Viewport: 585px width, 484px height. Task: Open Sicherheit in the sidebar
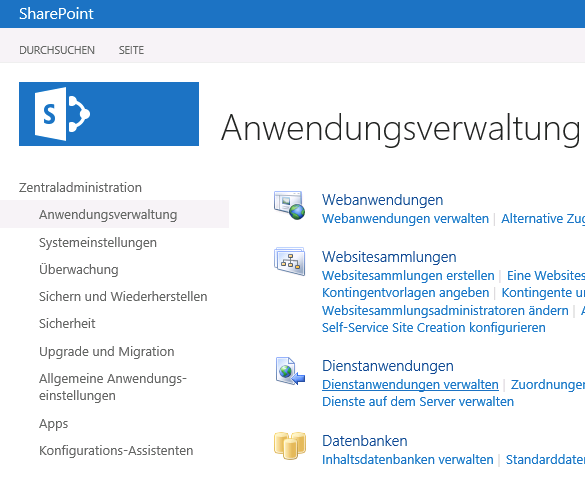coord(67,323)
